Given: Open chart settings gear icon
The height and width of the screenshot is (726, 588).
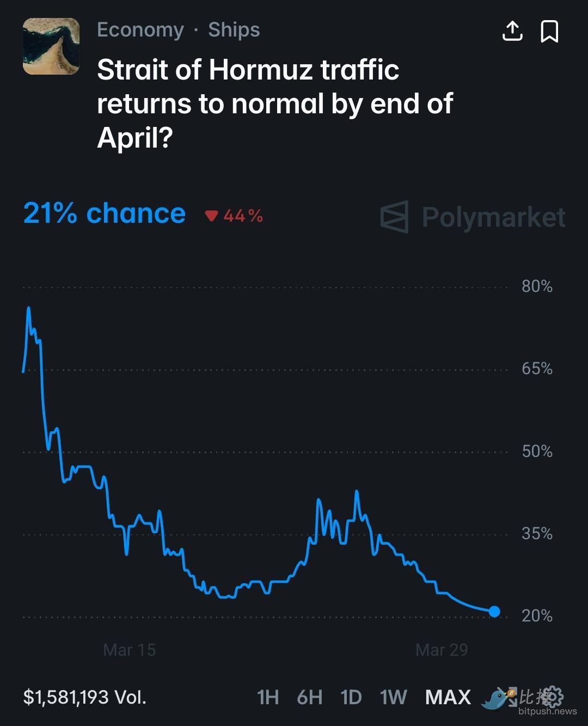Looking at the screenshot, I should [x=553, y=696].
